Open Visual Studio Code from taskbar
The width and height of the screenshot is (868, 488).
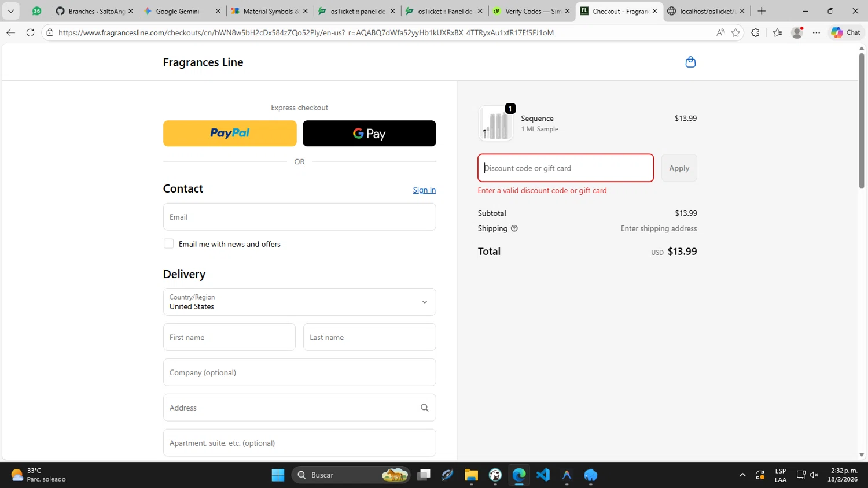543,475
